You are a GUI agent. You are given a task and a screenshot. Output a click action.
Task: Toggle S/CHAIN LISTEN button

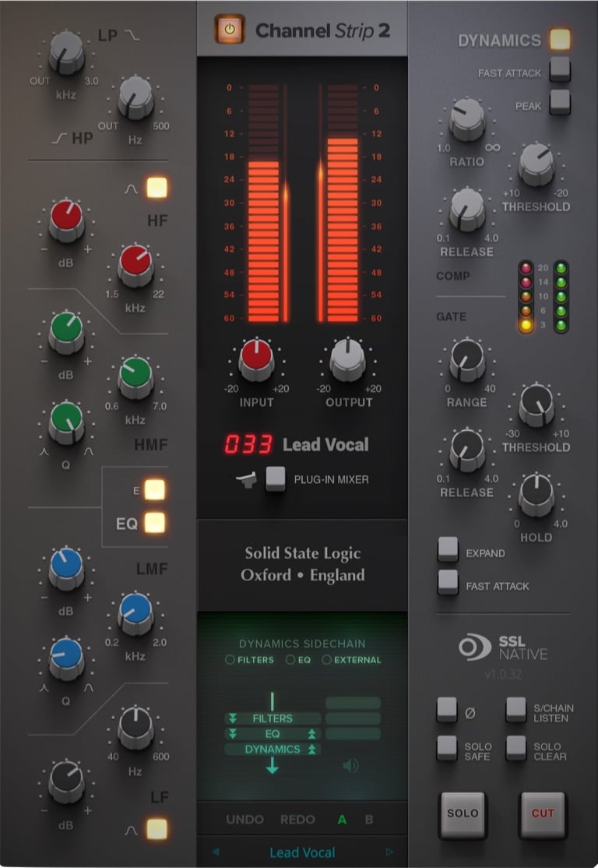point(516,710)
